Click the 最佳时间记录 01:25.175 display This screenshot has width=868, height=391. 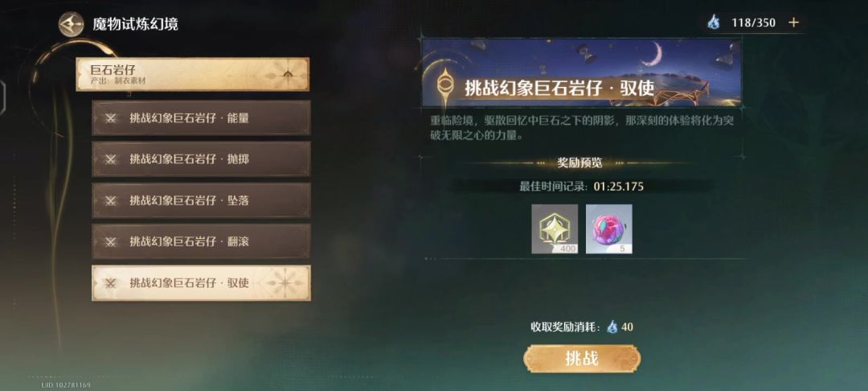coord(581,187)
